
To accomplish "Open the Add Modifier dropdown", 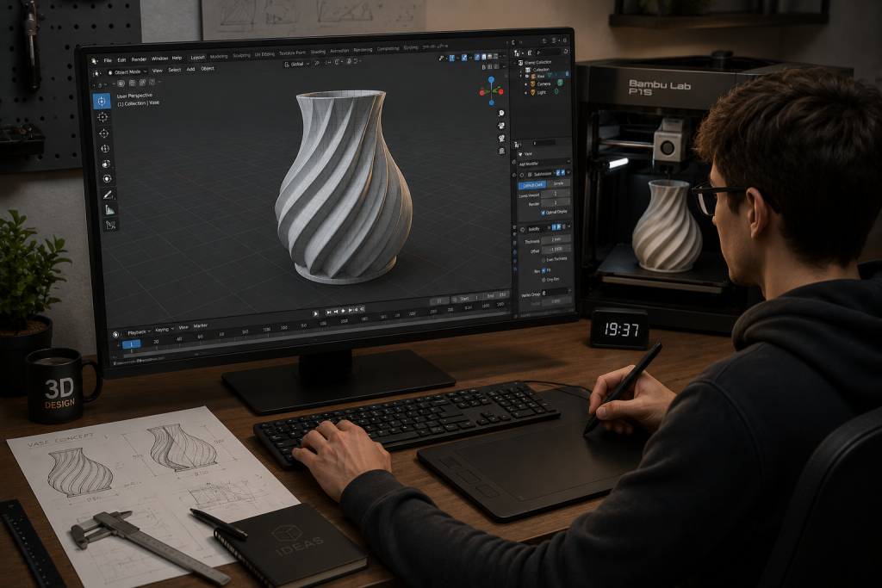I will tap(544, 164).
